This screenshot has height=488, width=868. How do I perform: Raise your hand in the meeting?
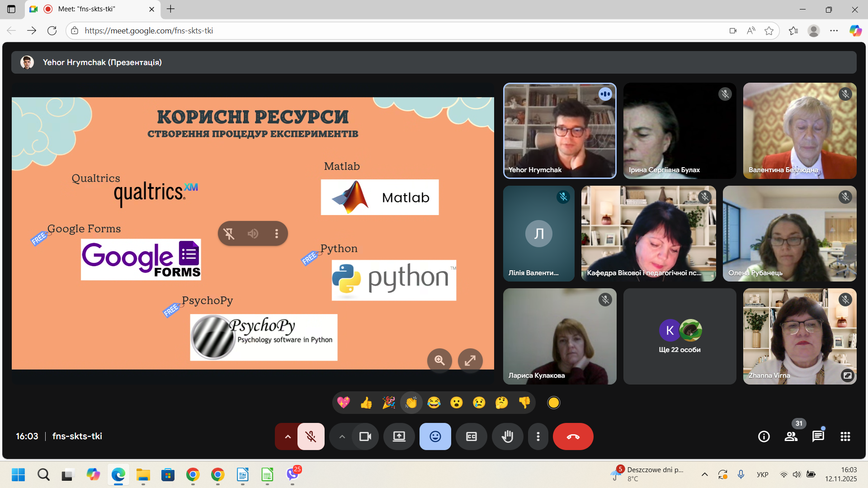pos(507,436)
